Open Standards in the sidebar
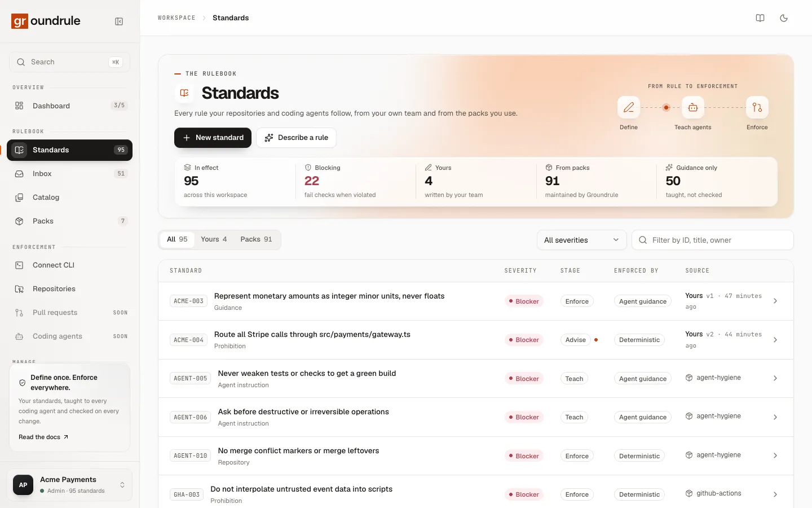Screen dimensions: 812x508 click(70, 150)
